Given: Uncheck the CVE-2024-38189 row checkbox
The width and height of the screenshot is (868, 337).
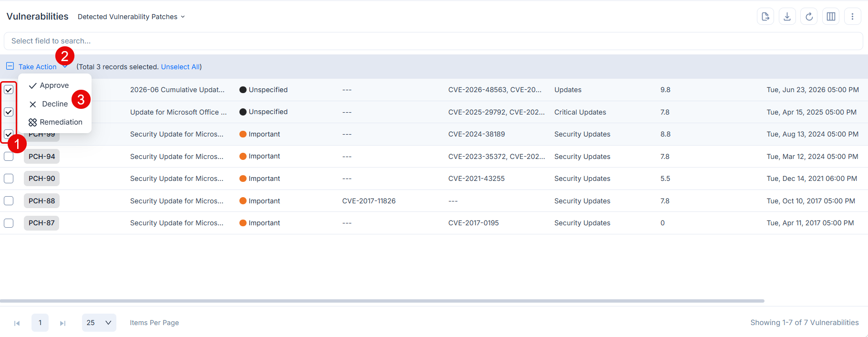Looking at the screenshot, I should point(9,134).
